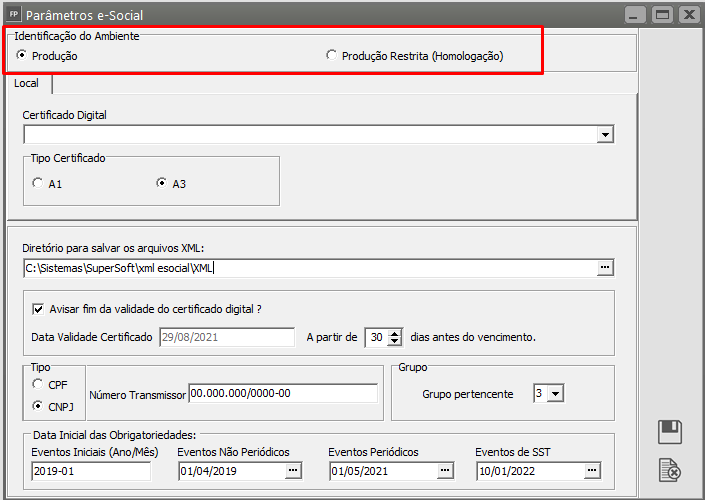Click the Eventos de SST date field
The width and height of the screenshot is (705, 500).
point(531,471)
